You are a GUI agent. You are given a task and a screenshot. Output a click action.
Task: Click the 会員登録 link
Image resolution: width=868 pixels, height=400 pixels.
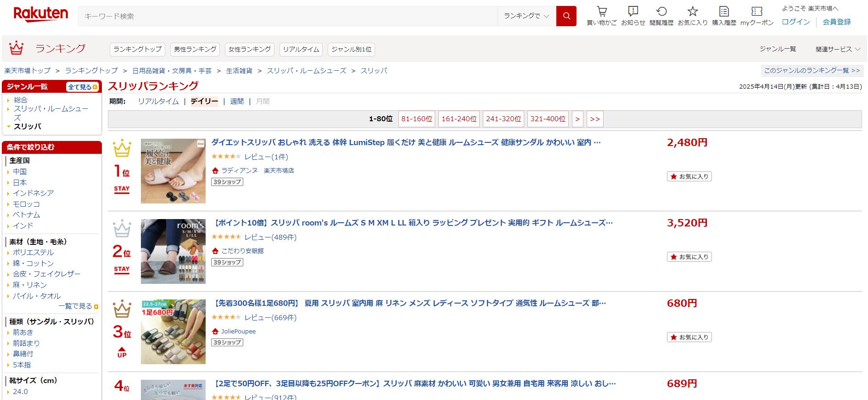tap(837, 22)
